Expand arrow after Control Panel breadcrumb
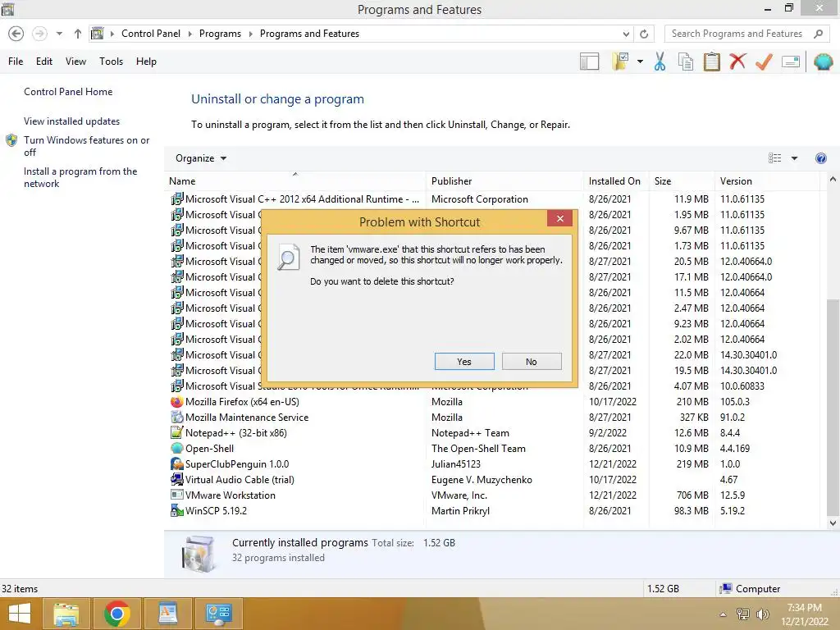840x630 pixels. [189, 34]
